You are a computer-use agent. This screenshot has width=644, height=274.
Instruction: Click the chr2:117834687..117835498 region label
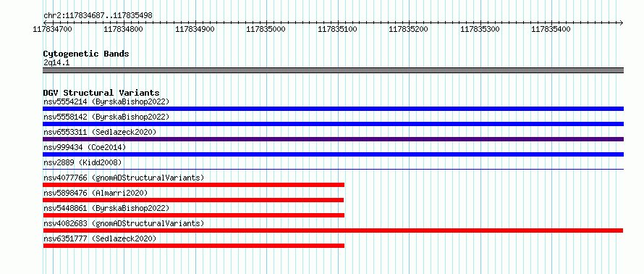pos(98,16)
